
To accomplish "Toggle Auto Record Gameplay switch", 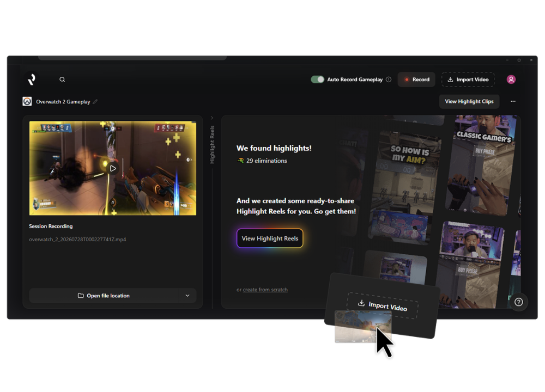I will 317,79.
